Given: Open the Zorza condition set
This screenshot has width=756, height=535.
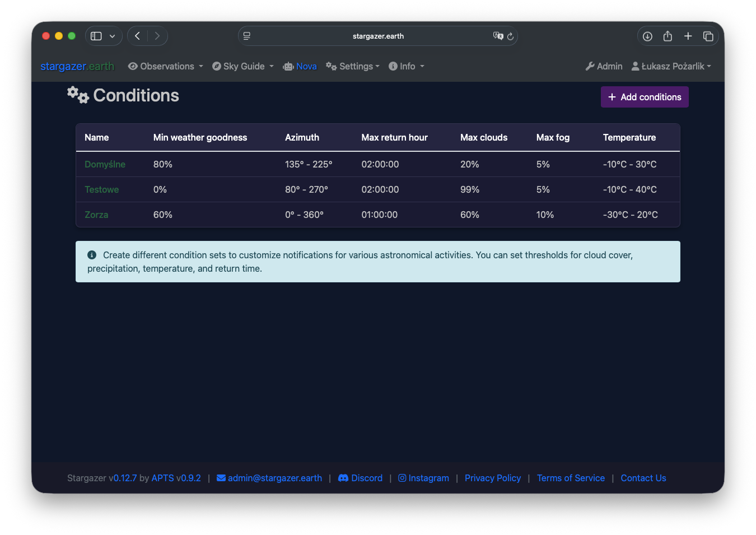Looking at the screenshot, I should (x=96, y=215).
